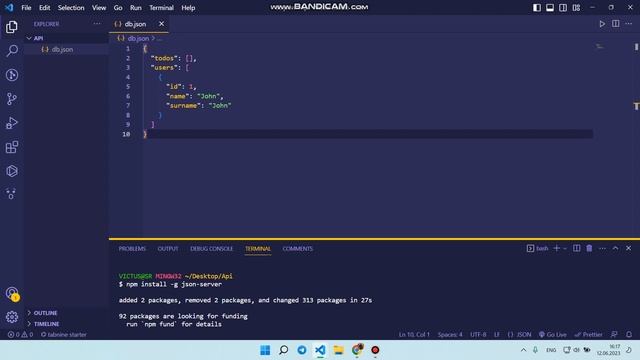Open the Search view

[12, 51]
